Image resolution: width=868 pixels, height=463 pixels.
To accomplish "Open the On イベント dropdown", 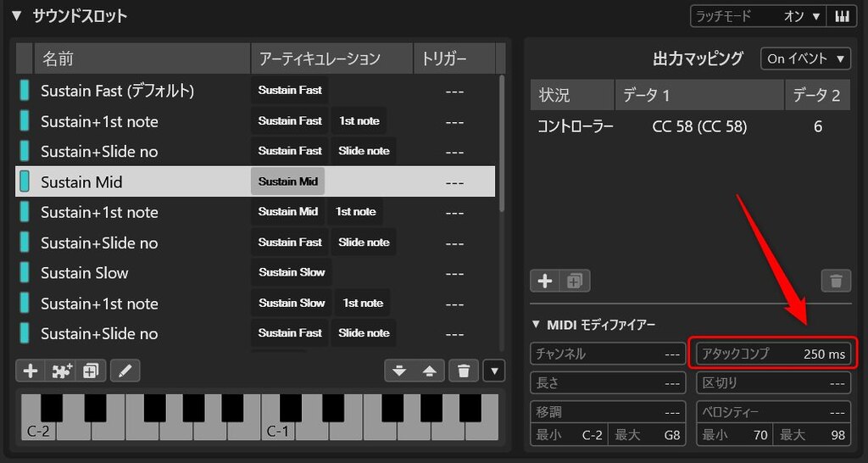I will point(806,59).
